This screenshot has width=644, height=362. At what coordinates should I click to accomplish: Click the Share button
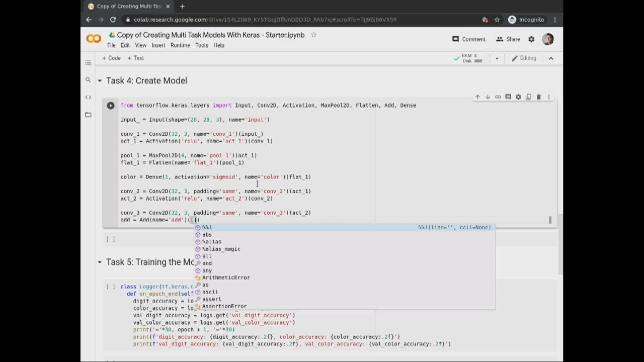508,39
